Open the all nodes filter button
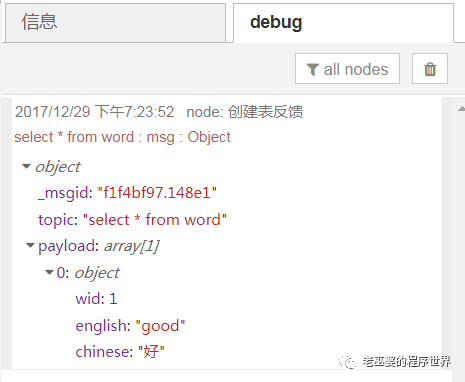 [x=347, y=69]
